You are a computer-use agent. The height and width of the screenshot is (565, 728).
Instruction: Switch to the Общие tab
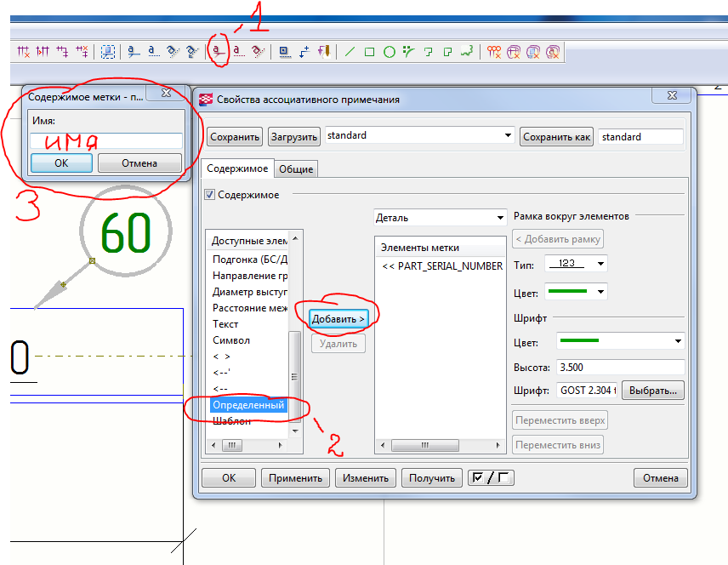297,169
